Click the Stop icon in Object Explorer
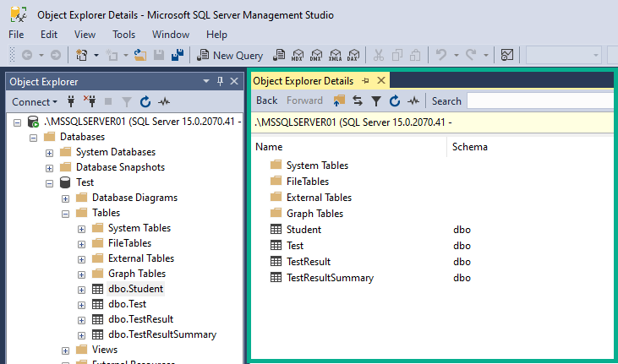This screenshot has height=364, width=618. tap(108, 101)
